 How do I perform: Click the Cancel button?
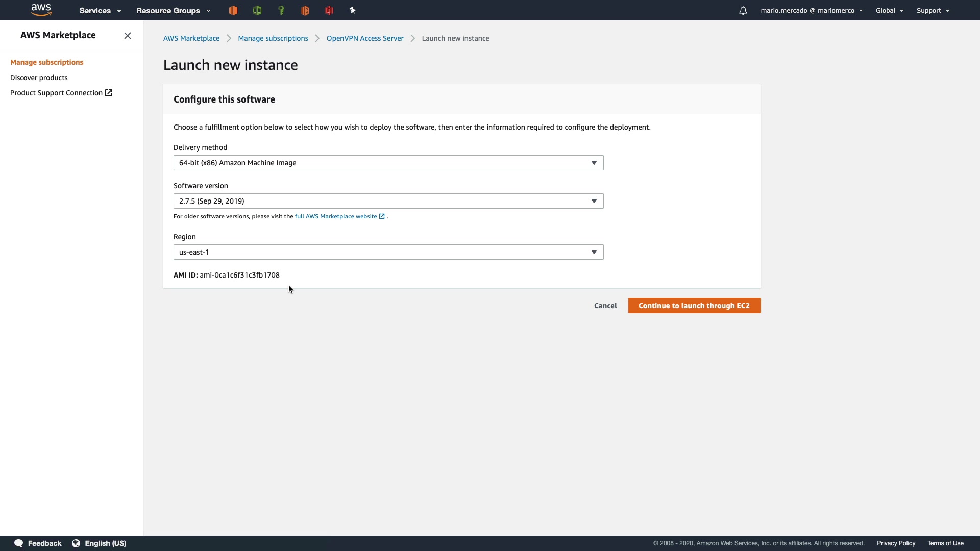click(605, 306)
